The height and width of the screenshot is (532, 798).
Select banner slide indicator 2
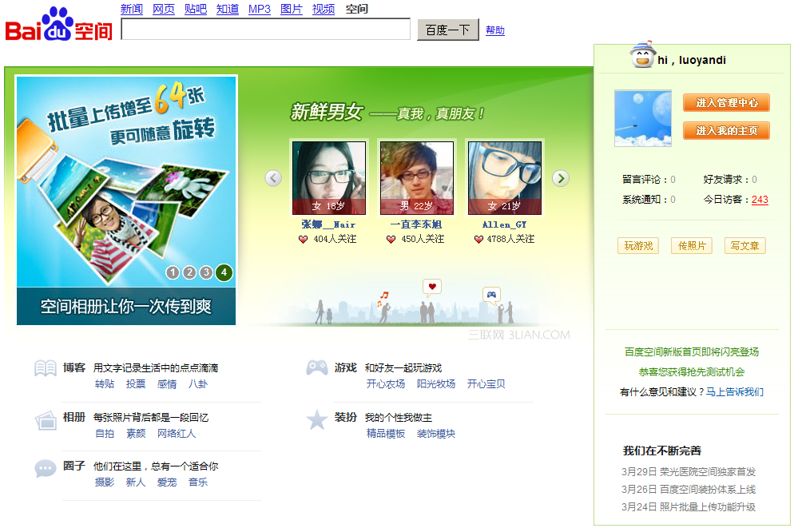coord(189,272)
